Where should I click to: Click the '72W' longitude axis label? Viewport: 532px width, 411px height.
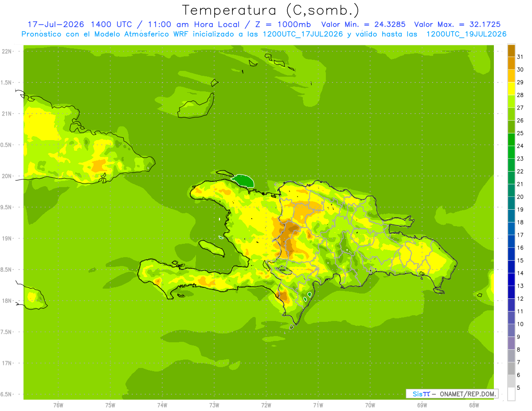coord(266,405)
